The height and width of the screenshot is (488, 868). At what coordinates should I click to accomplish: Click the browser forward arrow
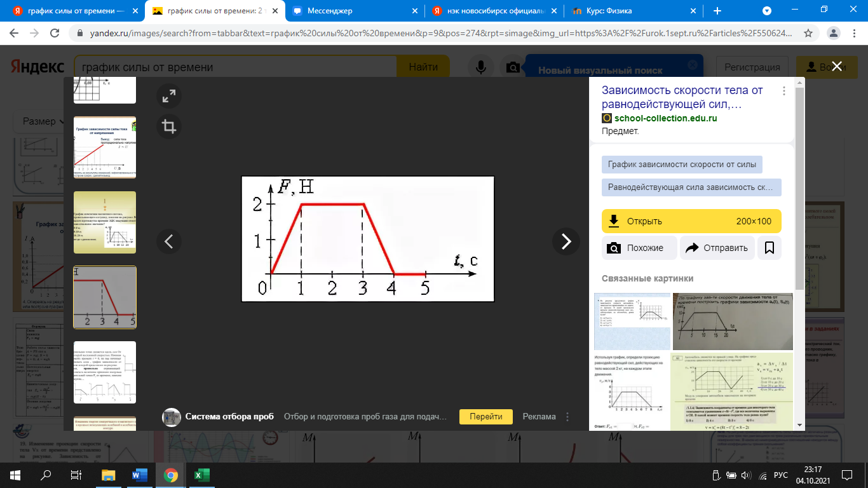point(36,33)
